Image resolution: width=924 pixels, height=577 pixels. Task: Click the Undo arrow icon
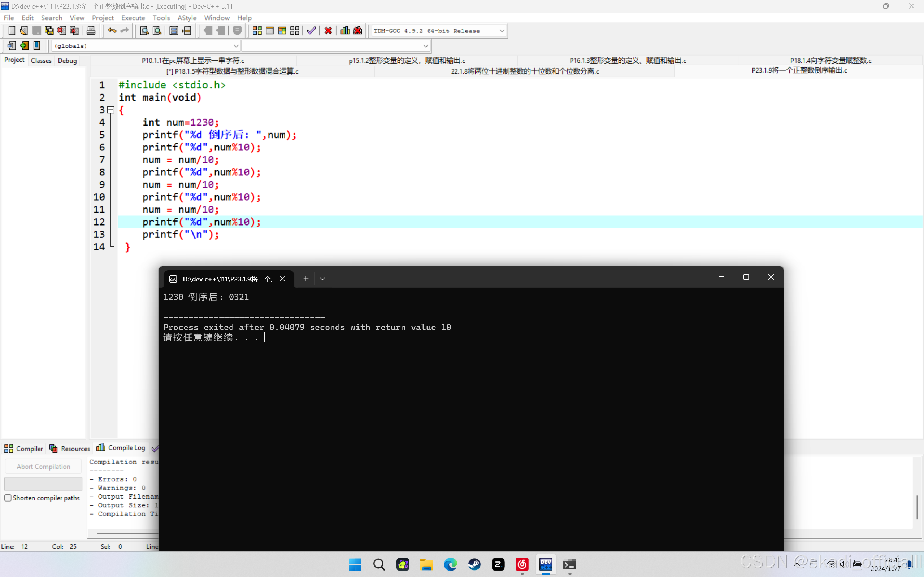click(x=112, y=31)
